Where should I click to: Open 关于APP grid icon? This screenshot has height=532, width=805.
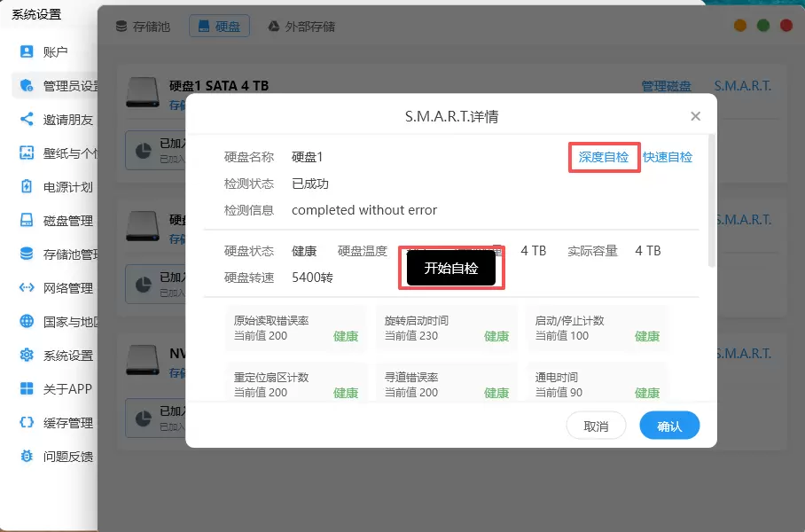click(27, 389)
